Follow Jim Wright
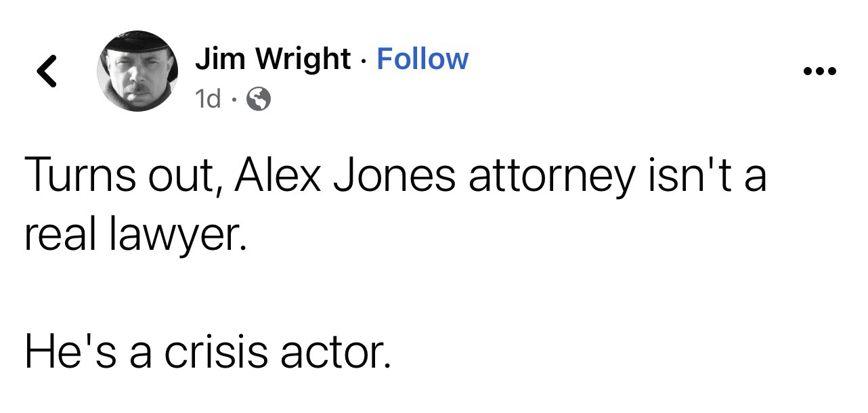The image size is (868, 413). click(422, 59)
